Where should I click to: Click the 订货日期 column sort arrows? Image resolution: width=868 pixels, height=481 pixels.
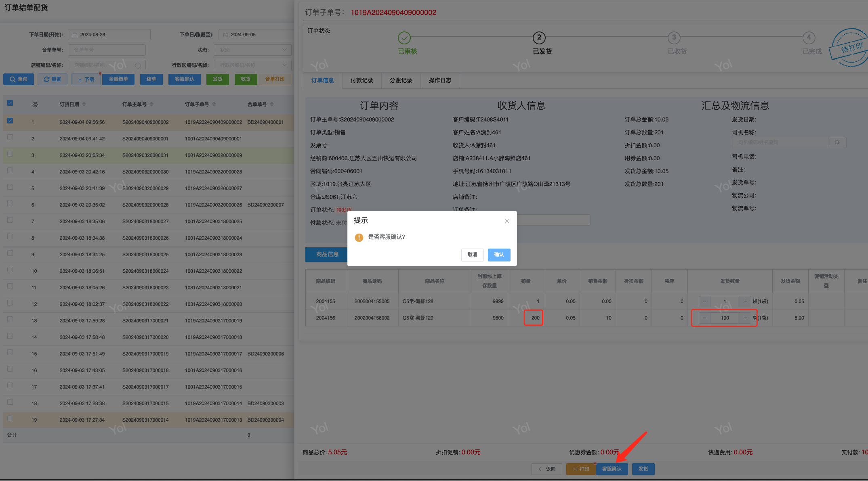pos(84,104)
